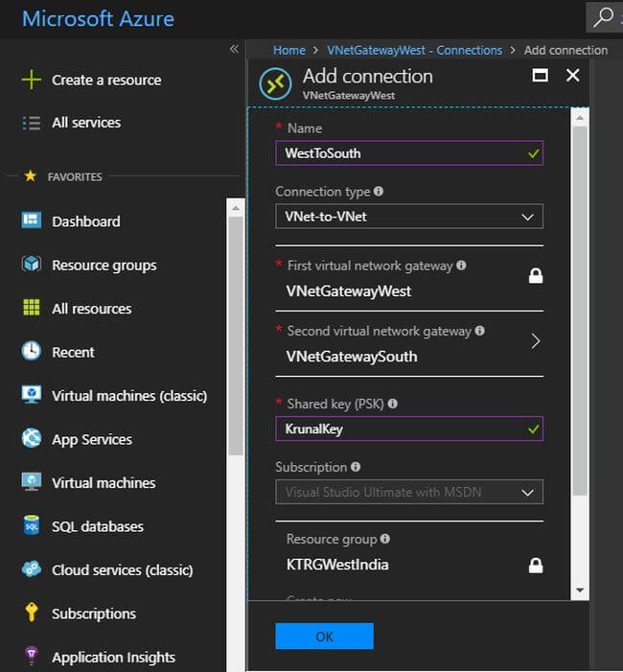623x672 pixels.
Task: Click the green plus Create a resource icon
Action: pyautogui.click(x=32, y=80)
